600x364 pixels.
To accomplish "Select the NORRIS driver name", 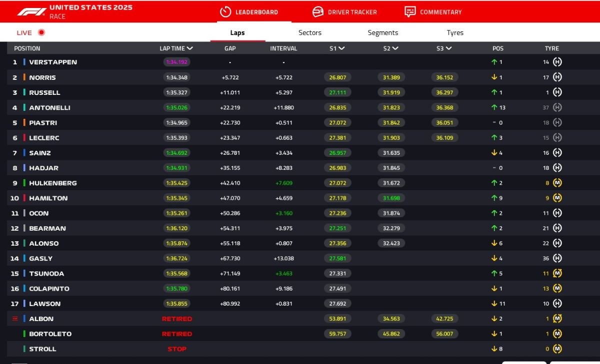I will [42, 78].
